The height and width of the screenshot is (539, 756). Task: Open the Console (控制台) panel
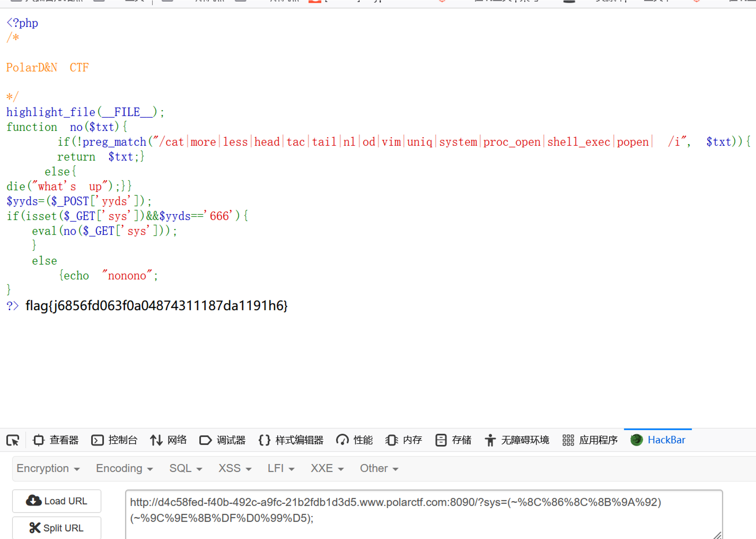coord(114,440)
